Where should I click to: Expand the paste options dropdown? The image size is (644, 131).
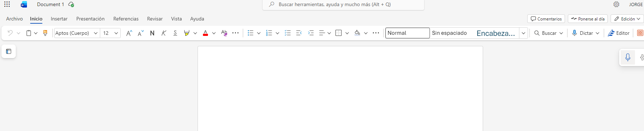click(x=36, y=33)
